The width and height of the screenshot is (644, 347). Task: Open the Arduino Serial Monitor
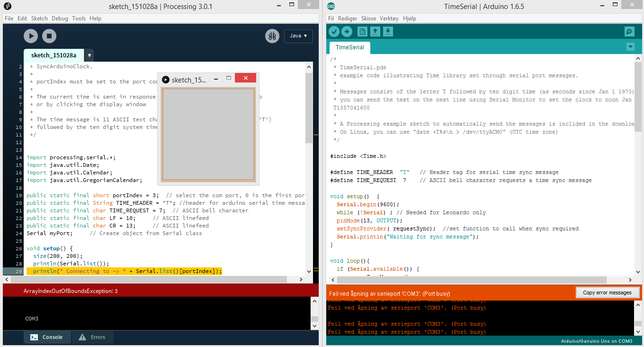pos(629,32)
